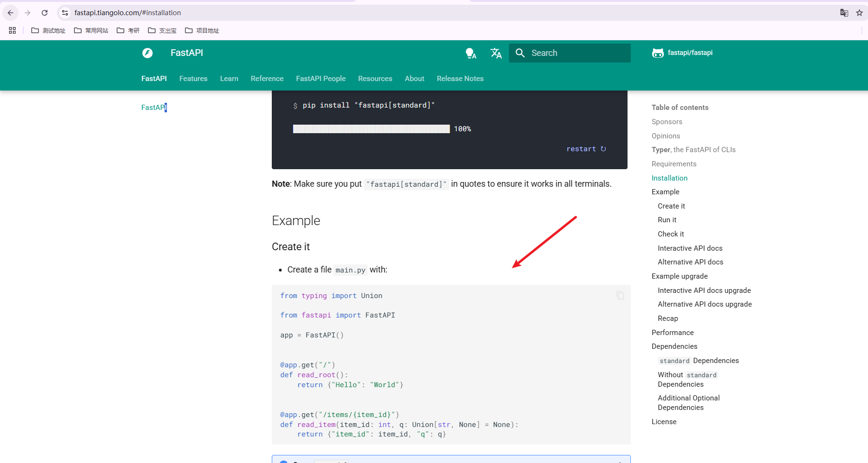Click the FastAPI logo icon in header
Screen dimensions: 868x463
[148, 53]
